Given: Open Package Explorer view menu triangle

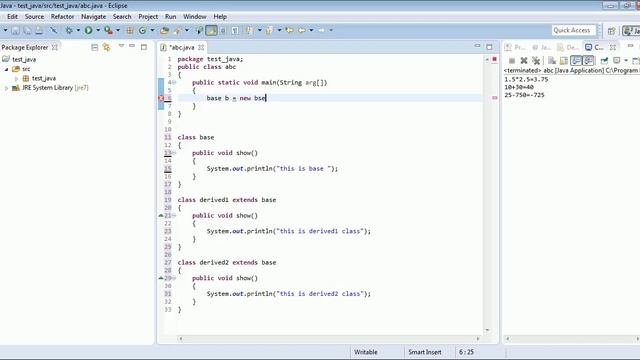Looking at the screenshot, I should pyautogui.click(x=121, y=46).
